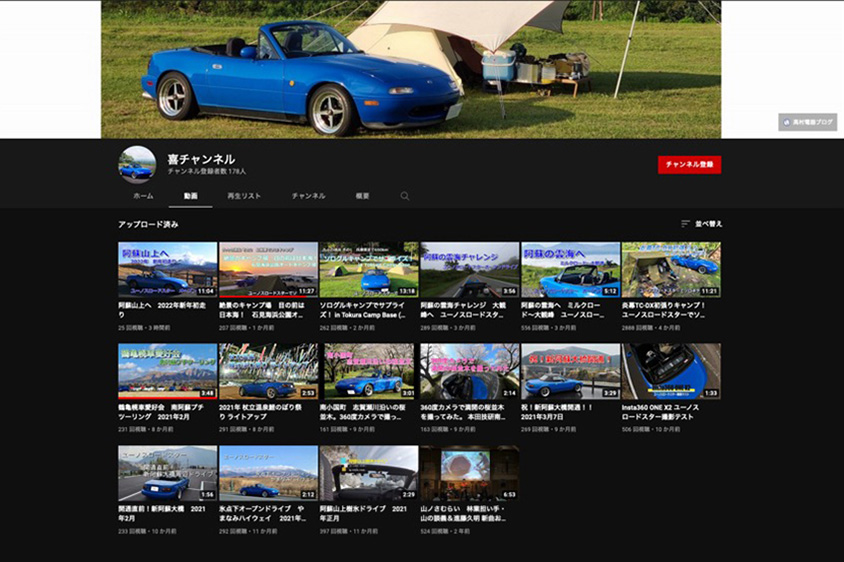Viewport: 844px width, 562px height.
Task: Open the 概要 about tab
Action: coord(363,196)
